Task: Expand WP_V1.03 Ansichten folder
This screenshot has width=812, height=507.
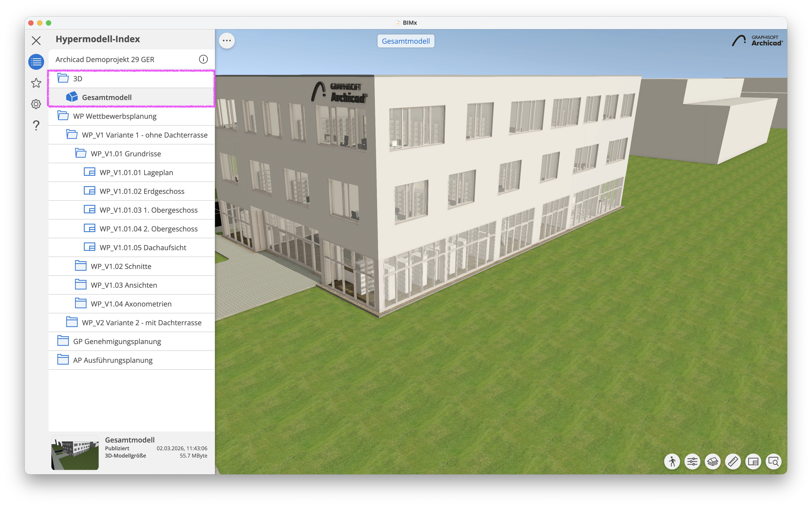Action: 132,285
